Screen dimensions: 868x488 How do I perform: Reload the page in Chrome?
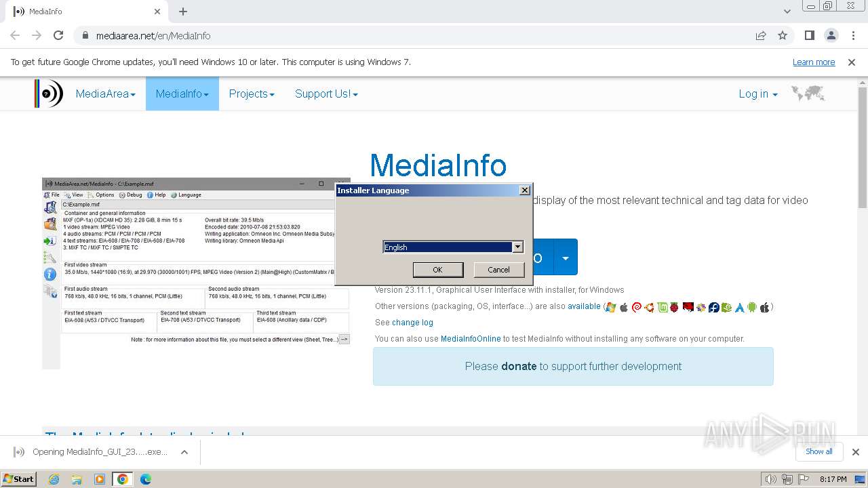coord(58,35)
